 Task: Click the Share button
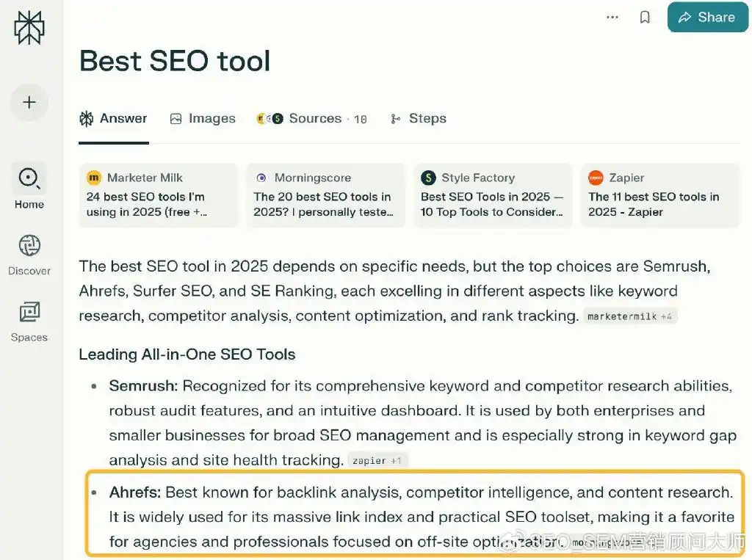click(x=707, y=17)
